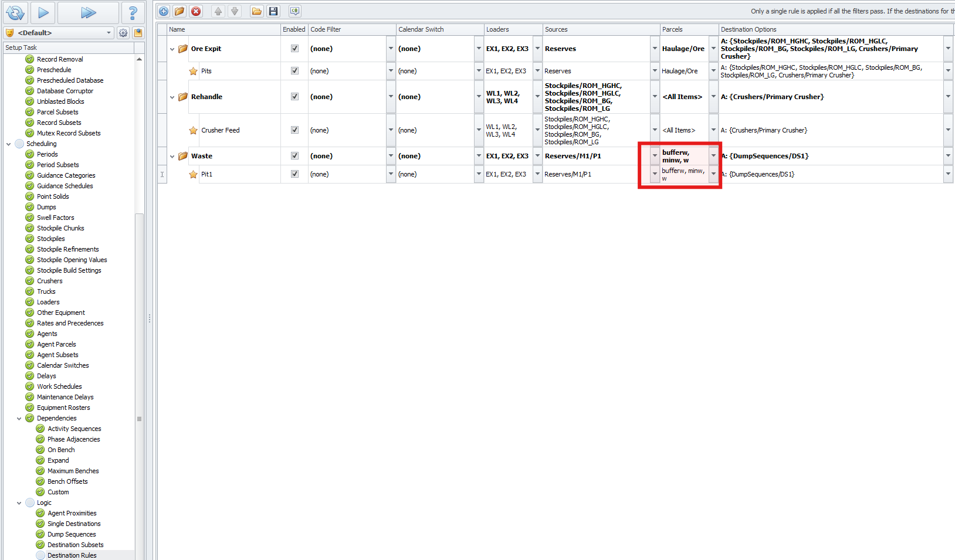Screen dimensions: 955x560
Task: Click the floppy disk save icon
Action: click(x=273, y=11)
